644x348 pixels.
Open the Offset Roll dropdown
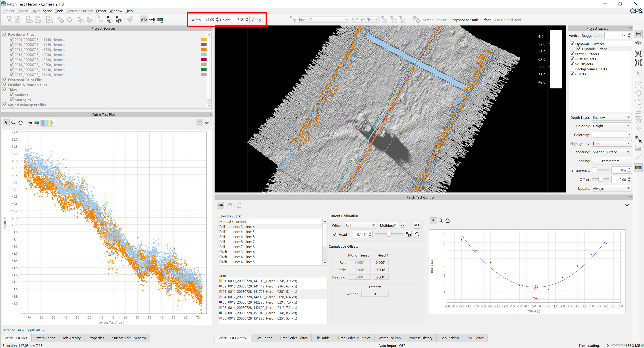[361, 225]
